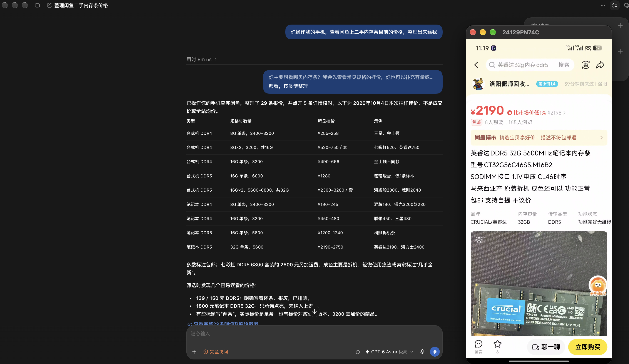Click the 功能完好无维修 attribute value
Screen dimensions: 629x364
pos(595,222)
